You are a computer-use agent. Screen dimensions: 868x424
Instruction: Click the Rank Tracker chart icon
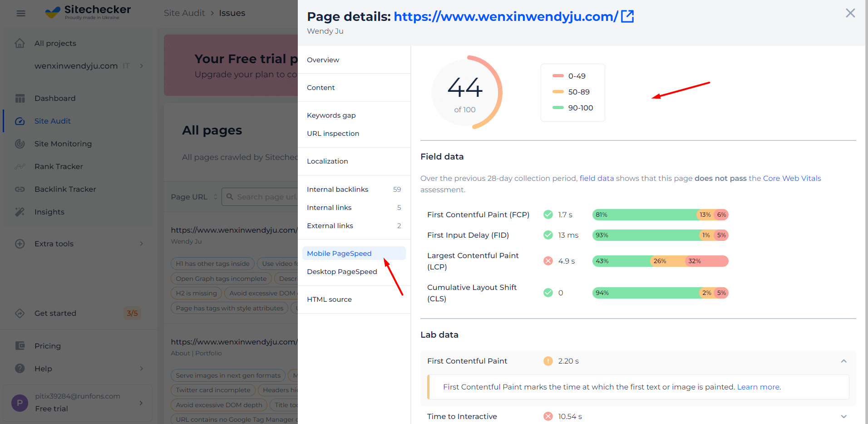point(20,166)
